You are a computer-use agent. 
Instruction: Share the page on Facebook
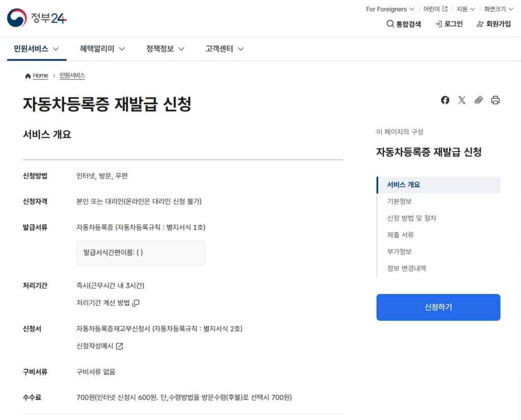[x=445, y=100]
